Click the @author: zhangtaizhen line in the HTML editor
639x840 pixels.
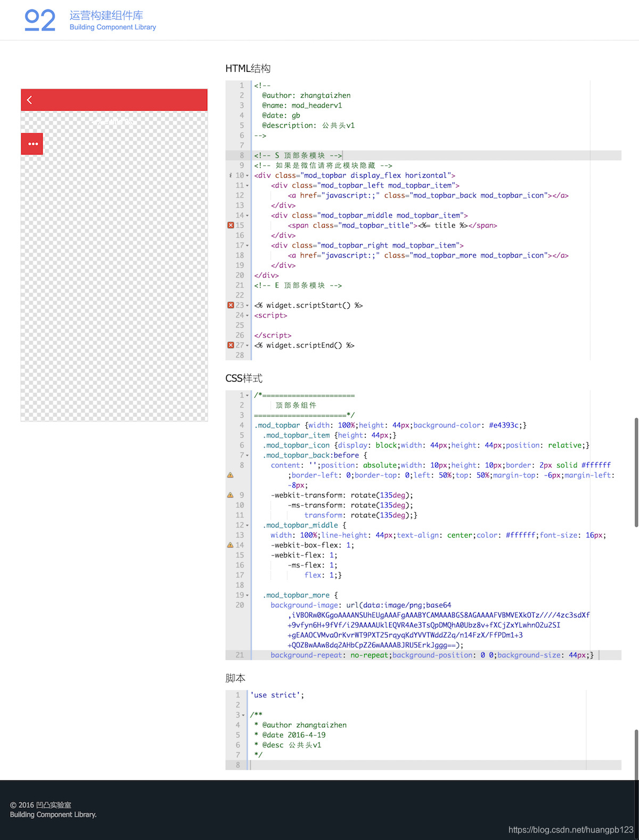(306, 95)
